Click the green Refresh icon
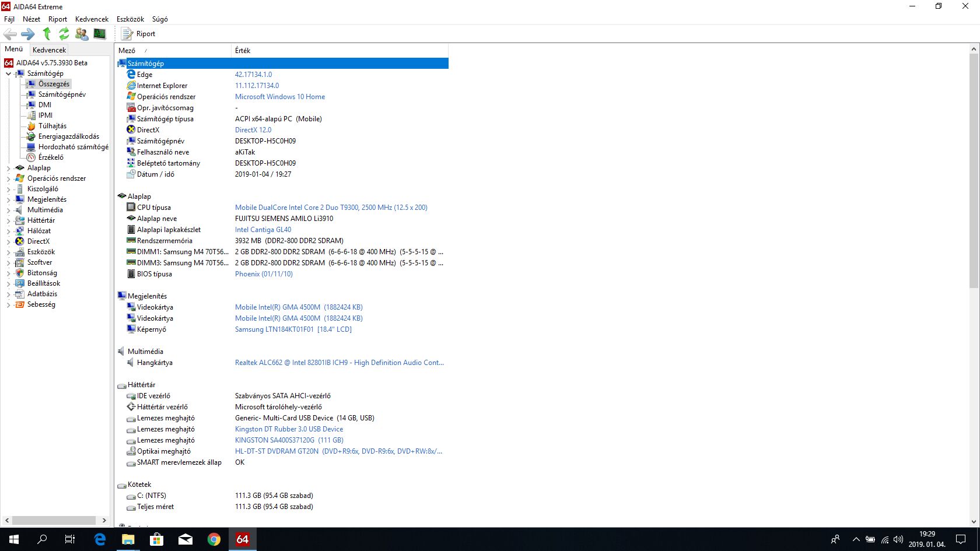The image size is (980, 551). (64, 34)
